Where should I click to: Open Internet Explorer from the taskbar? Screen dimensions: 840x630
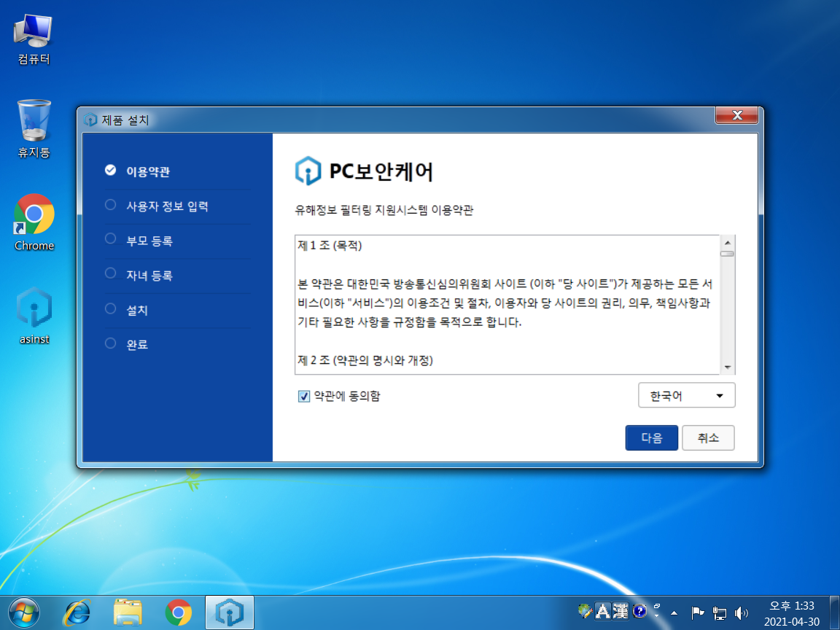[77, 612]
